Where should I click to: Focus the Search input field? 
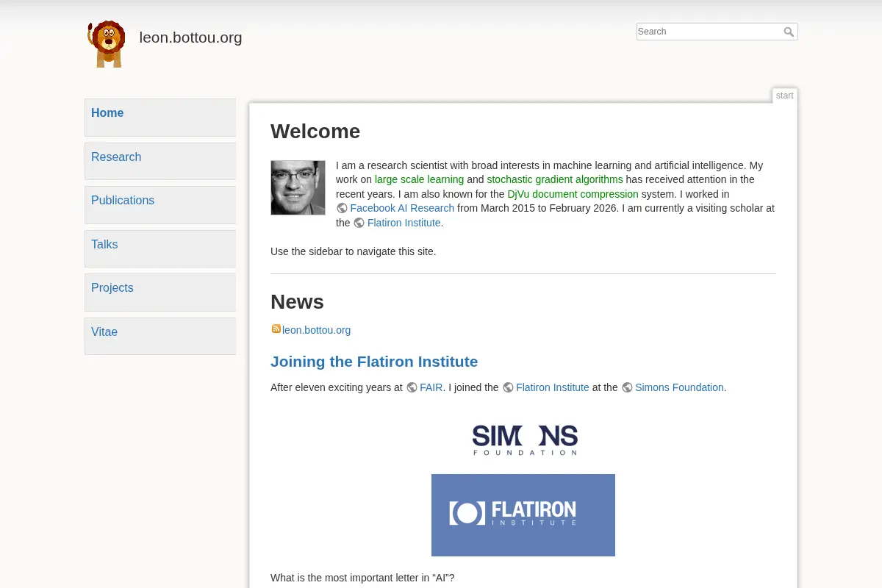coord(709,32)
